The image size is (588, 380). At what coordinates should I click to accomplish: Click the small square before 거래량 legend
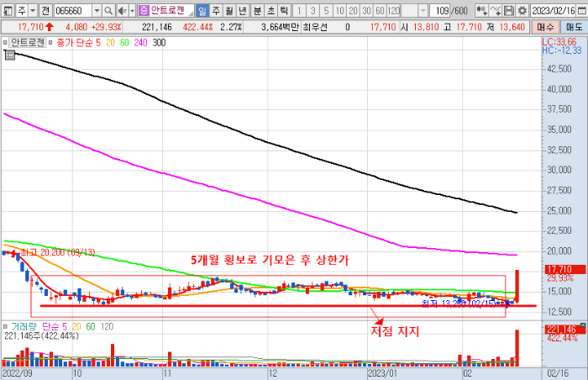5,327
